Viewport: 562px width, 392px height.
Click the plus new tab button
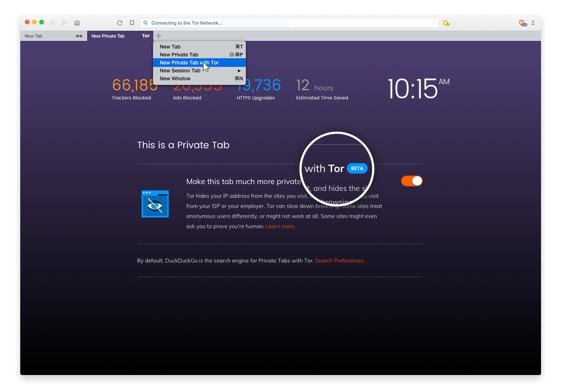pos(158,36)
